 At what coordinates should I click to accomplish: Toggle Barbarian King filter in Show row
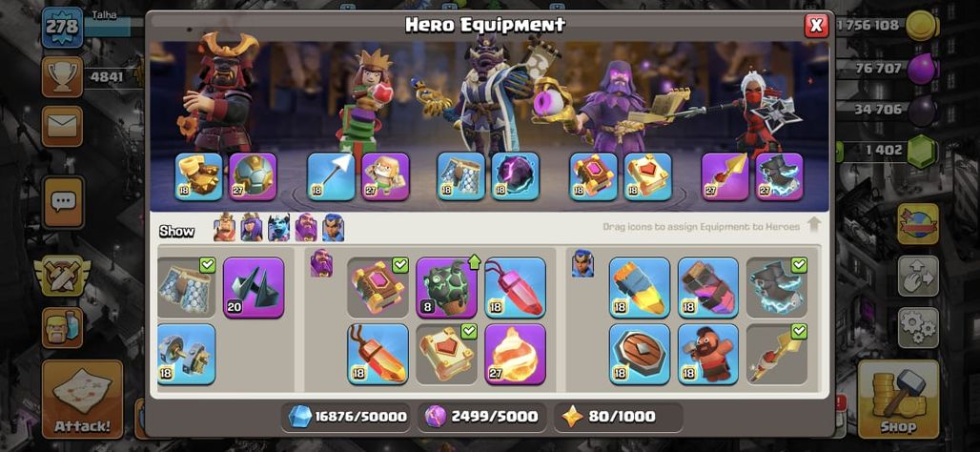click(225, 227)
